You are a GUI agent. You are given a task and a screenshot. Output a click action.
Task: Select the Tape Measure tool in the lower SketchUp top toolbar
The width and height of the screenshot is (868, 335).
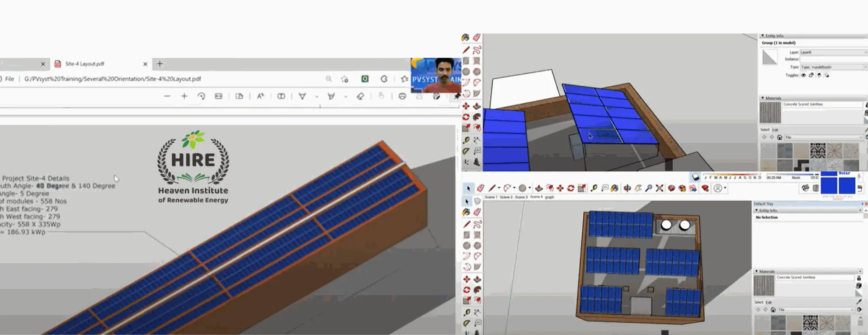pos(594,188)
